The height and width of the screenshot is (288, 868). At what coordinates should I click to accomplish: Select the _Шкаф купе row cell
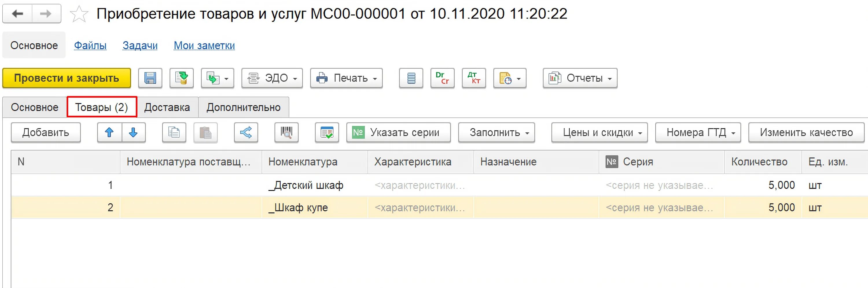315,207
